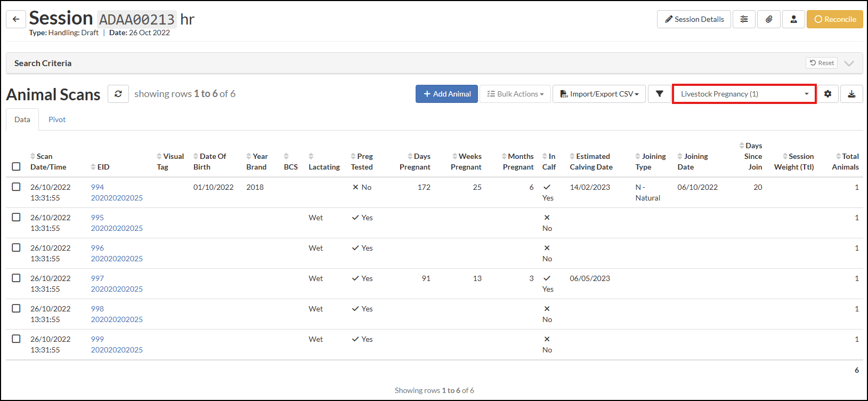Go back using the left arrow button

(x=16, y=19)
